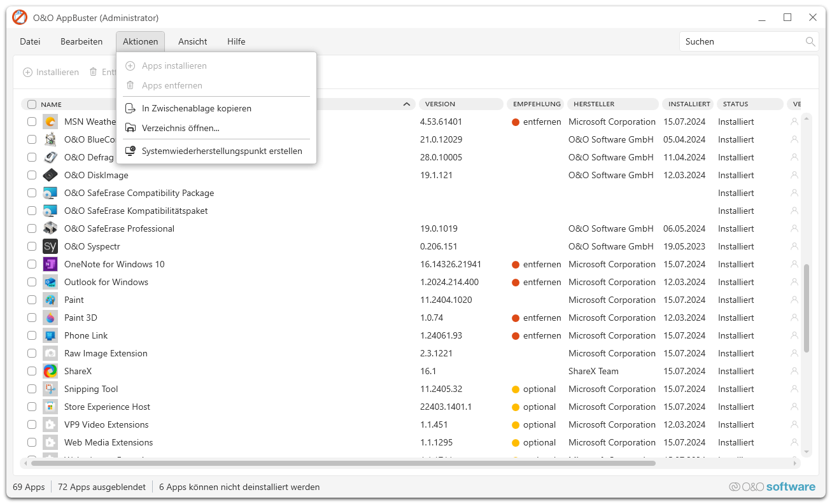Click the O&O BlueCon app icon
Image resolution: width=832 pixels, height=504 pixels.
(50, 139)
